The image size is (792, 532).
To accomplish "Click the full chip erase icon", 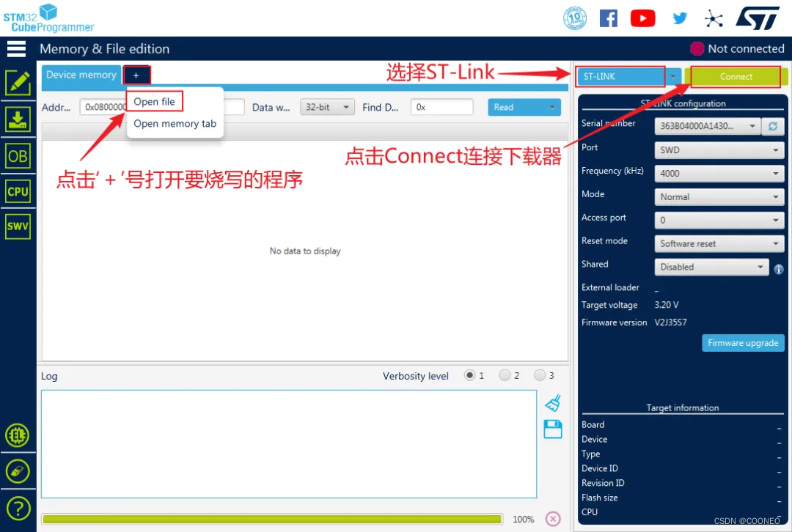I will pyautogui.click(x=18, y=471).
